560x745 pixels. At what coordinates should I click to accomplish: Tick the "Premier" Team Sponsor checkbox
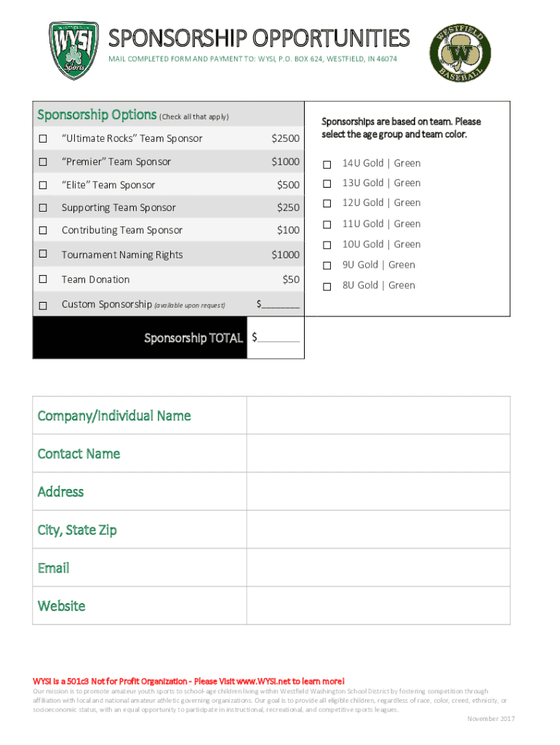coord(44,162)
